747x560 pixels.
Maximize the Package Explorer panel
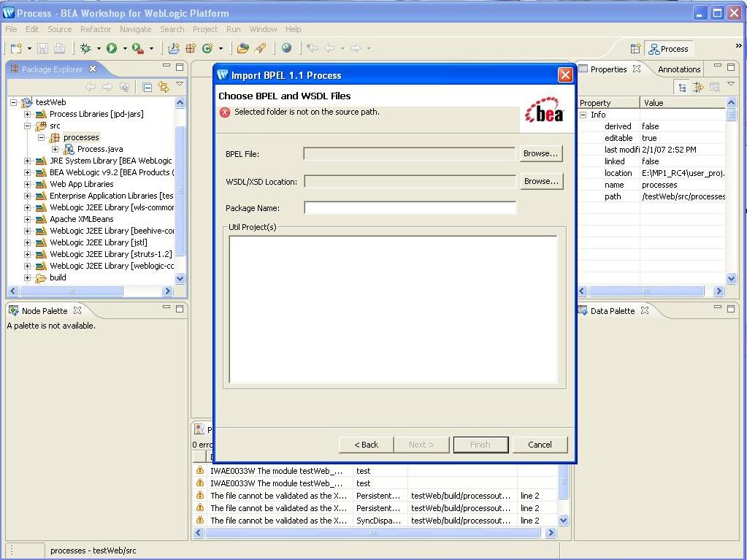tap(180, 67)
